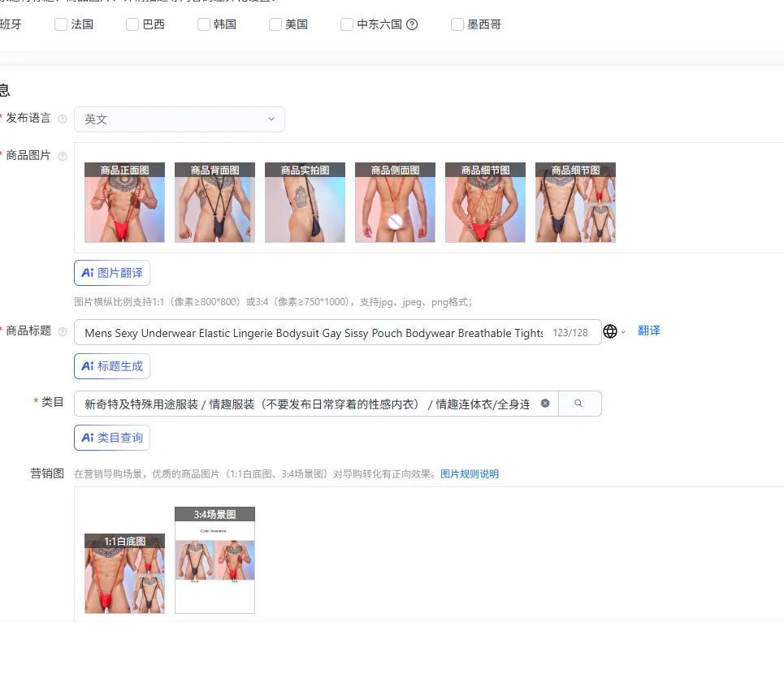The width and height of the screenshot is (784, 674).
Task: Select the 商品侧面图 thumbnail
Action: click(395, 202)
